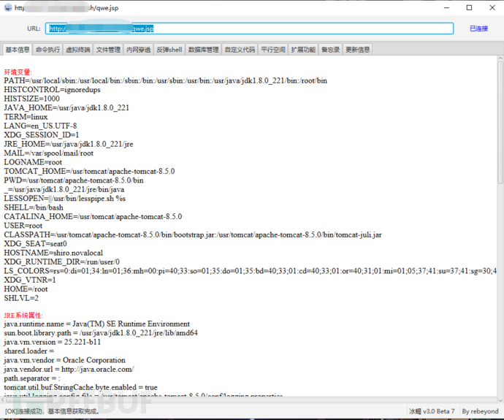Screen dimensions: 504x420
Task: Click the java.runtime.name property line
Action: tap(96, 324)
